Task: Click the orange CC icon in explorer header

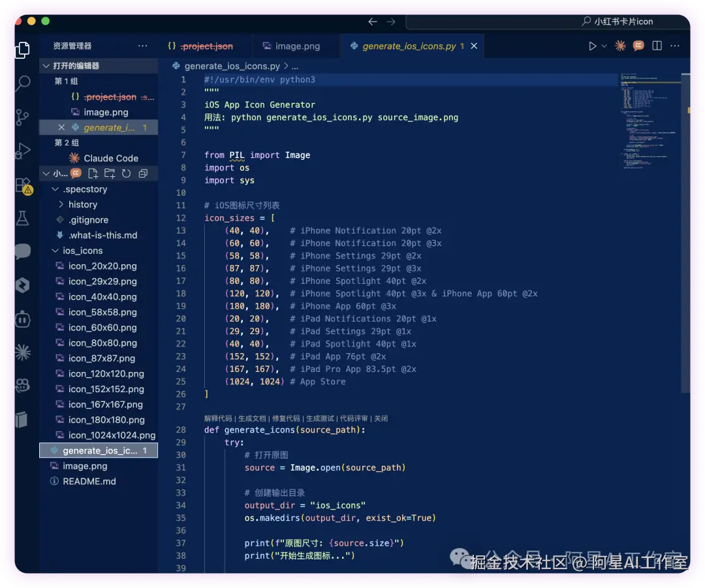Action: (76, 174)
